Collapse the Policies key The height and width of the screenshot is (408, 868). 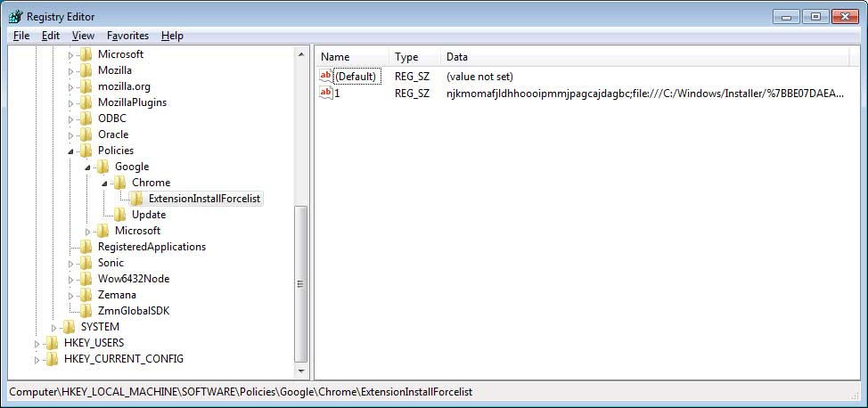(70, 151)
